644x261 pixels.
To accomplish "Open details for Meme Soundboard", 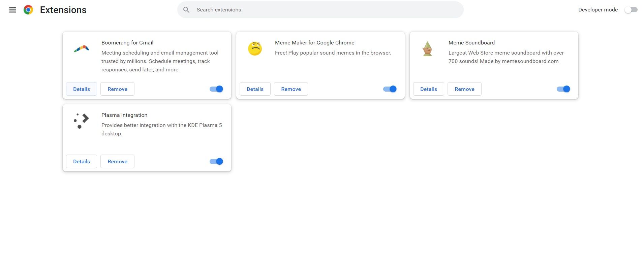I will click(428, 89).
